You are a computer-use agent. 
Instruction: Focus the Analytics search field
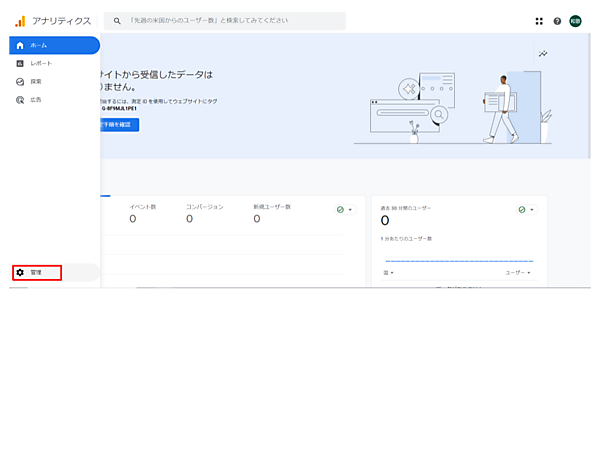(x=225, y=21)
